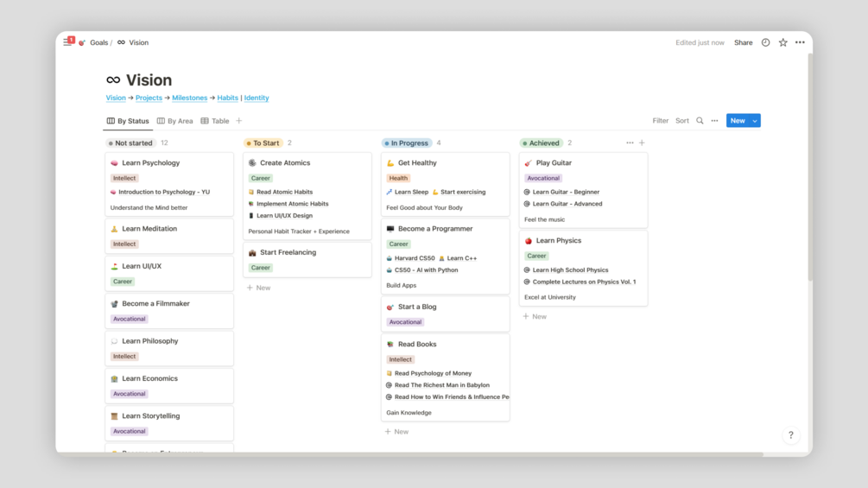The image size is (868, 488).
Task: Click the blue New button
Action: pyautogui.click(x=738, y=121)
